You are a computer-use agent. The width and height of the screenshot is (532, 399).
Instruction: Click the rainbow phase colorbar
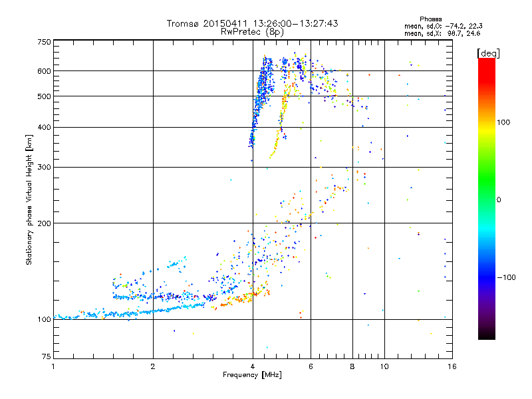tap(487, 199)
